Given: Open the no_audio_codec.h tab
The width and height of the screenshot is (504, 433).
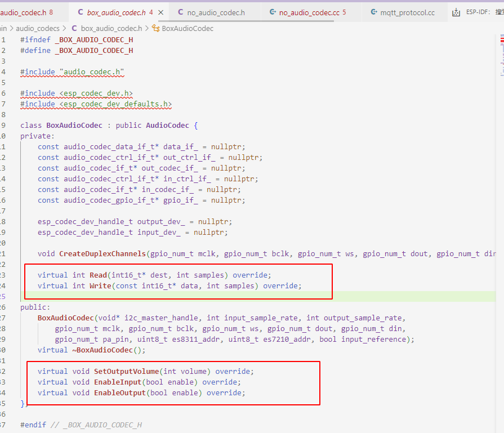Looking at the screenshot, I should coord(216,12).
